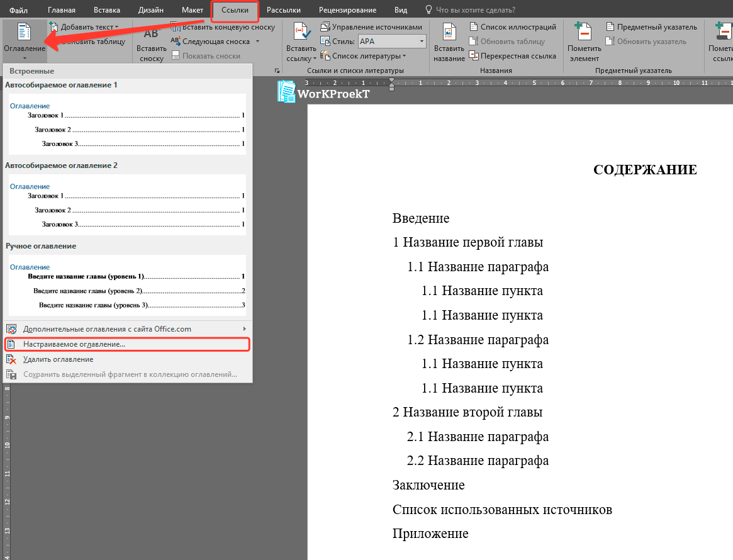Open the Вид menu tab
Viewport: 733px width, 560px height.
click(x=401, y=9)
